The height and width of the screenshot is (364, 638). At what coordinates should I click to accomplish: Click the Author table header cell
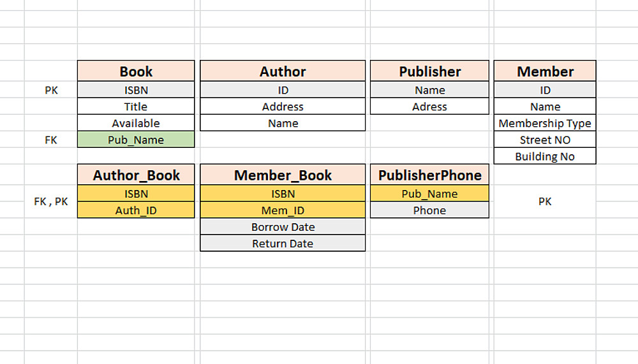tap(283, 71)
